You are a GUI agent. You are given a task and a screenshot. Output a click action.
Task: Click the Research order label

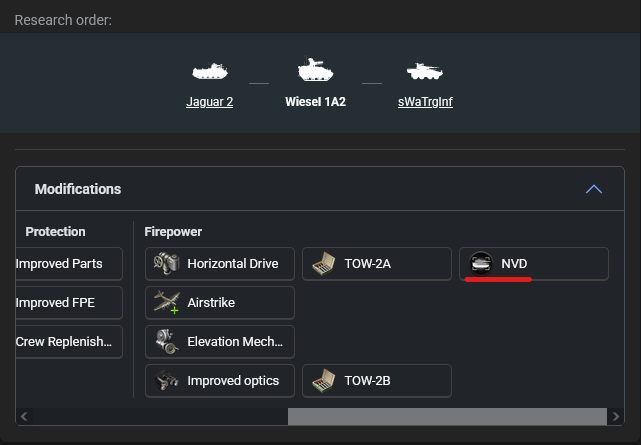pos(63,20)
